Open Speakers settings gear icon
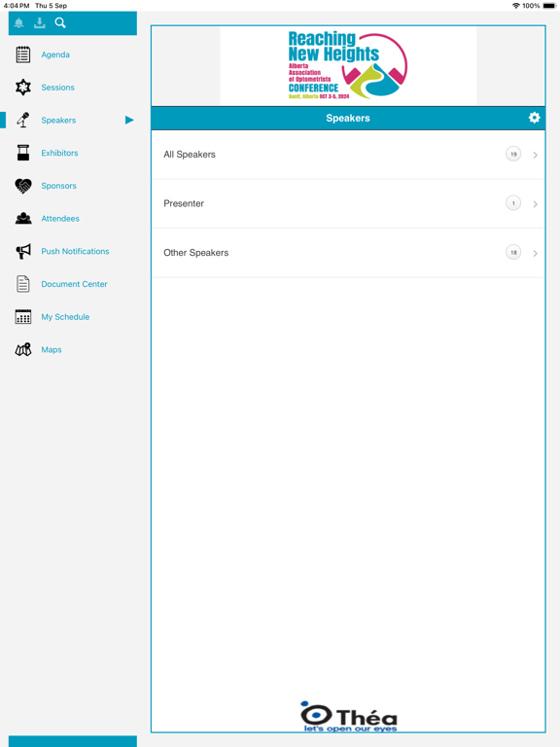Viewport: 560px width, 747px height. point(535,118)
